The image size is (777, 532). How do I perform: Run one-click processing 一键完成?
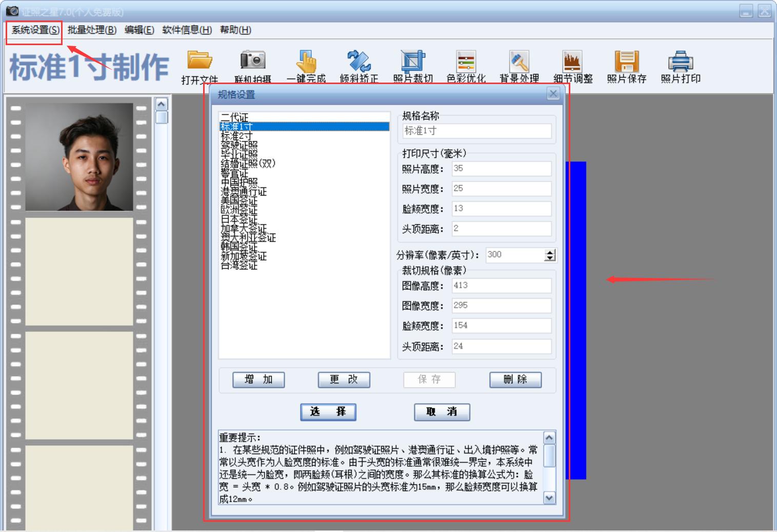tap(307, 64)
